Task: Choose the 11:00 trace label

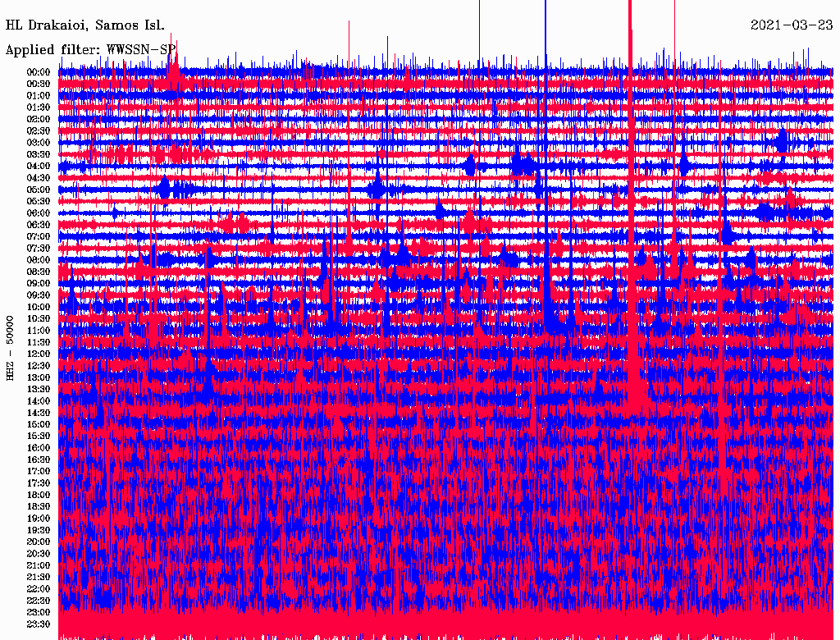Action: (x=39, y=331)
